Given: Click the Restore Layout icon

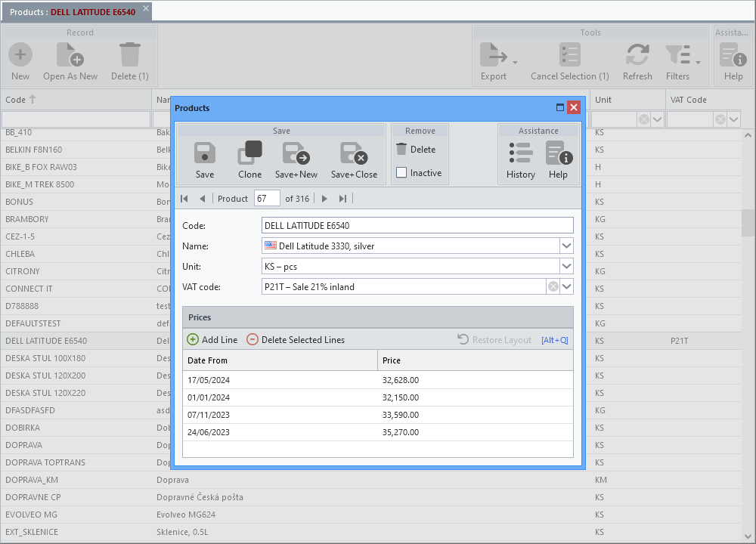Looking at the screenshot, I should coord(463,339).
